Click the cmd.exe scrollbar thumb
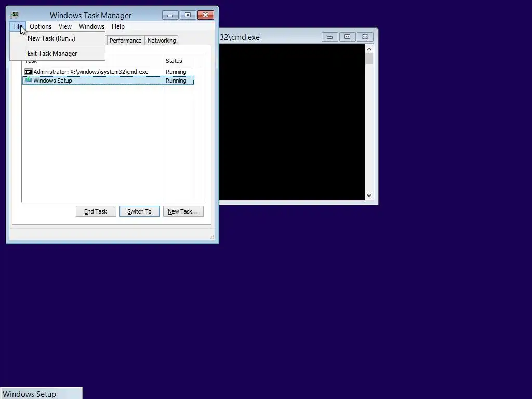Screen dimensions: 532x399 coord(369,59)
